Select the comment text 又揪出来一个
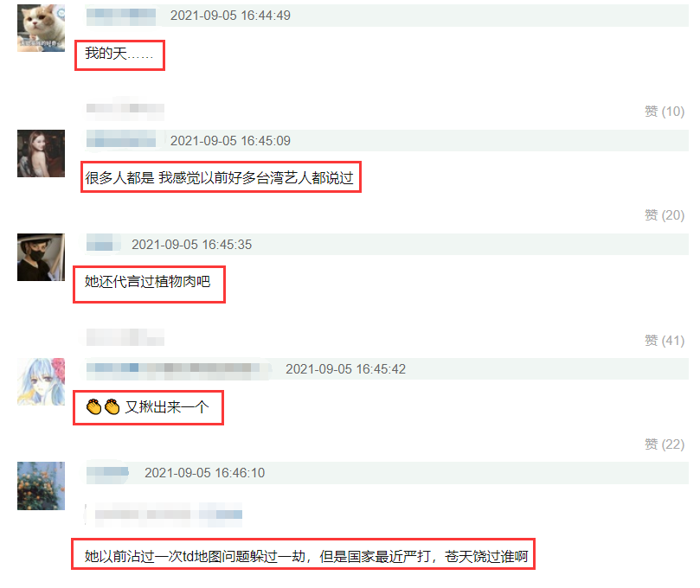 166,407
